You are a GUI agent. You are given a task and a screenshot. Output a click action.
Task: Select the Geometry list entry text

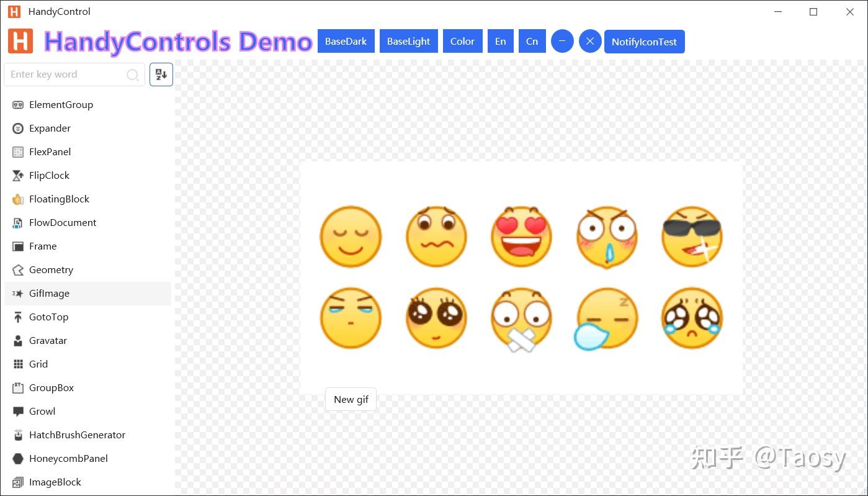coord(51,270)
